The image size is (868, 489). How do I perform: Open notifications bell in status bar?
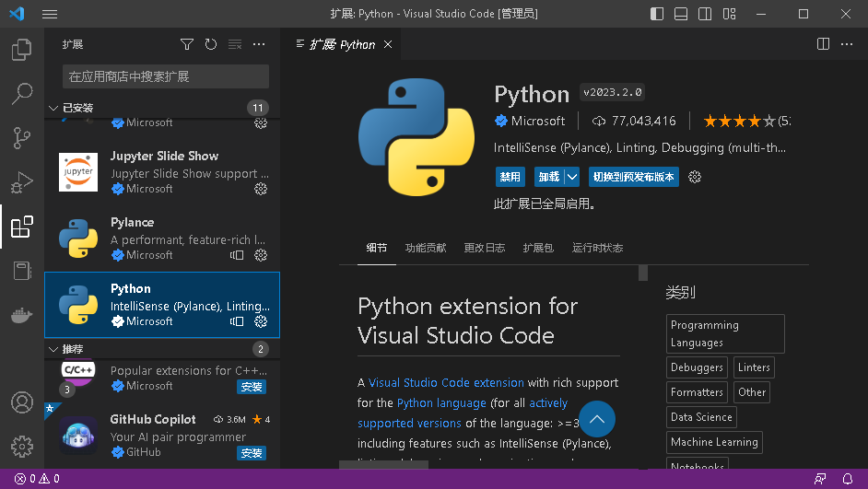[848, 479]
